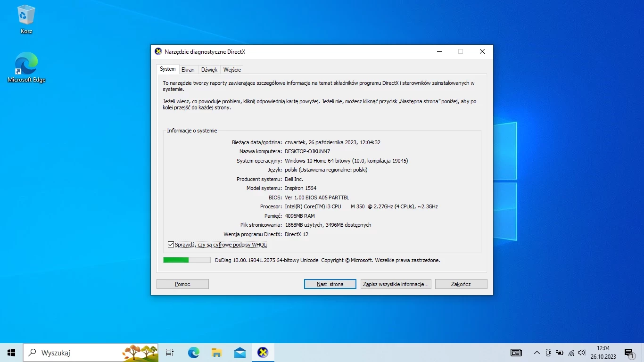Click the Intel Core i3 processor value
This screenshot has height=362, width=644.
point(361,206)
